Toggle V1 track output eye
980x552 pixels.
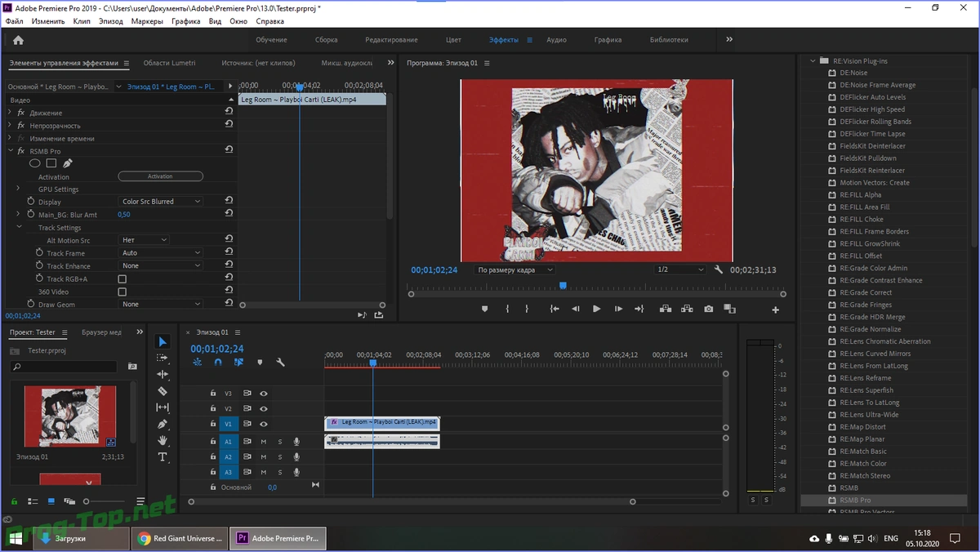pyautogui.click(x=263, y=424)
